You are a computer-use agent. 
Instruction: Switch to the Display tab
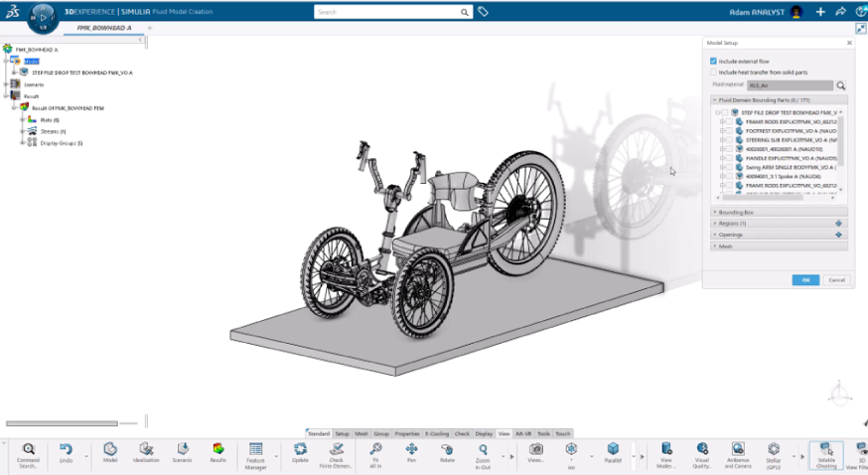[x=484, y=433]
